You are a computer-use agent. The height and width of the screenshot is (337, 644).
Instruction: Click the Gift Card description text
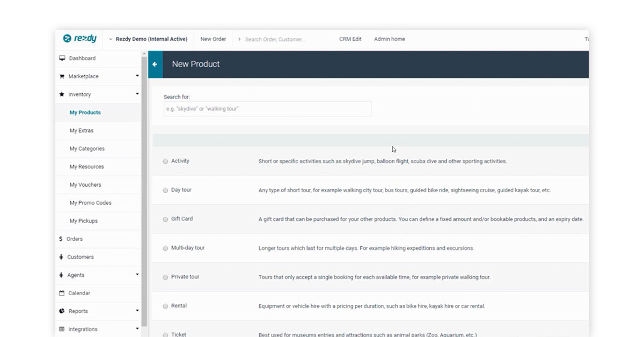point(421,219)
